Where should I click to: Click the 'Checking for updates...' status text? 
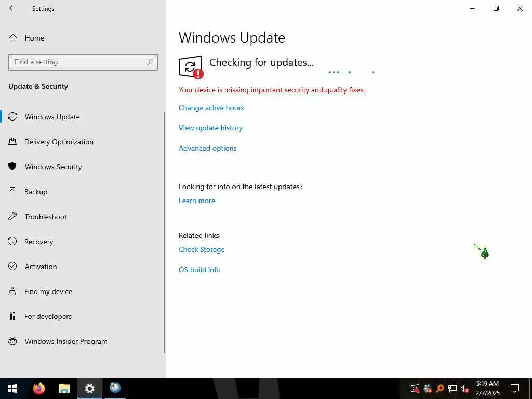pos(261,62)
